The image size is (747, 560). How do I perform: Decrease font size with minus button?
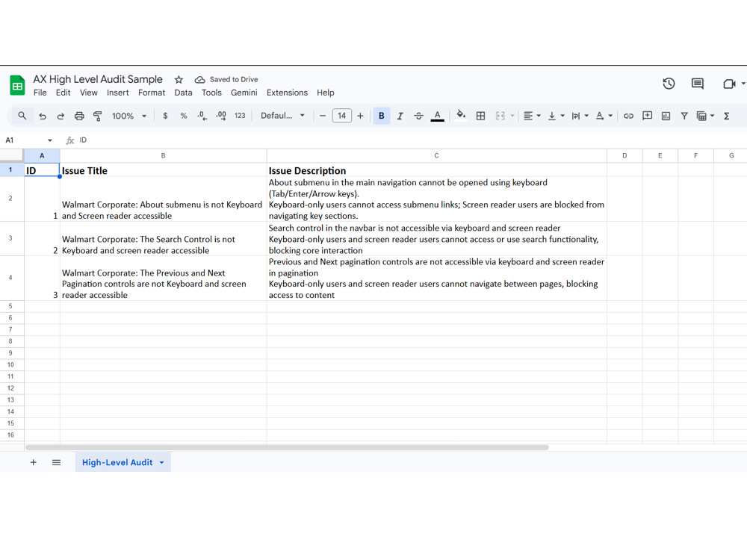click(x=323, y=116)
